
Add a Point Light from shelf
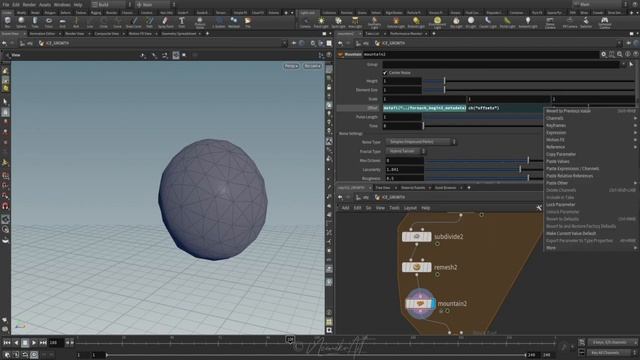321,22
